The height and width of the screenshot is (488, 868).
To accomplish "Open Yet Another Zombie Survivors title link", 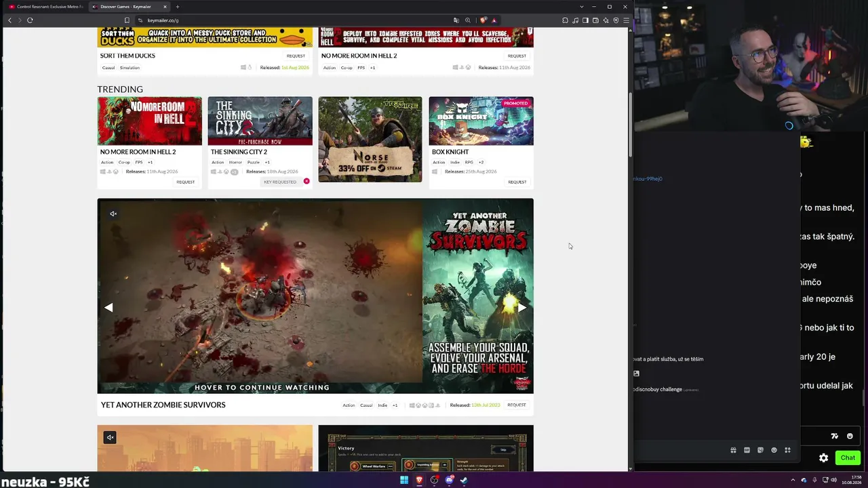I will (x=163, y=405).
